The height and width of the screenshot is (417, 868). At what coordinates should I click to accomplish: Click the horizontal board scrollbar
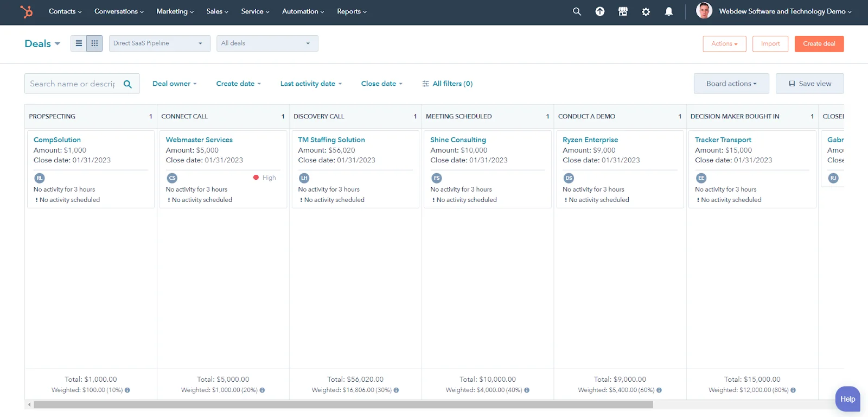343,405
